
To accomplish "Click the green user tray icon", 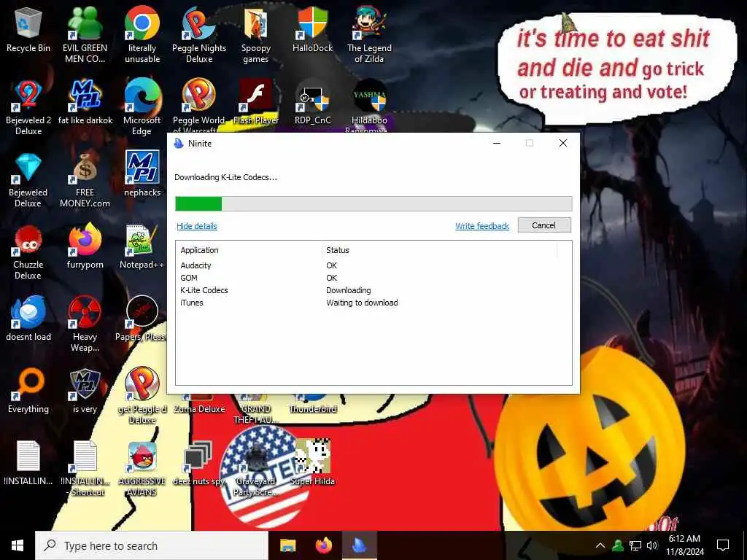I will (618, 545).
